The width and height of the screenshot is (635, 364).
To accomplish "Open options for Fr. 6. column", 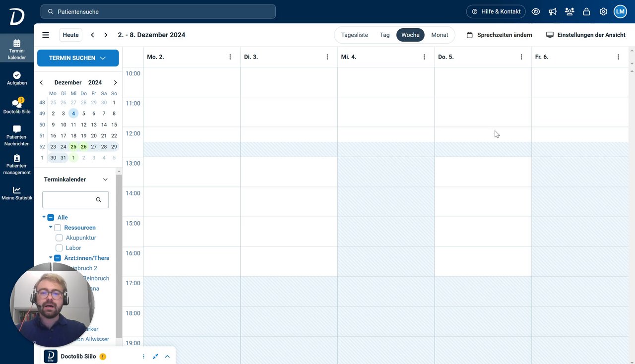I will (618, 57).
